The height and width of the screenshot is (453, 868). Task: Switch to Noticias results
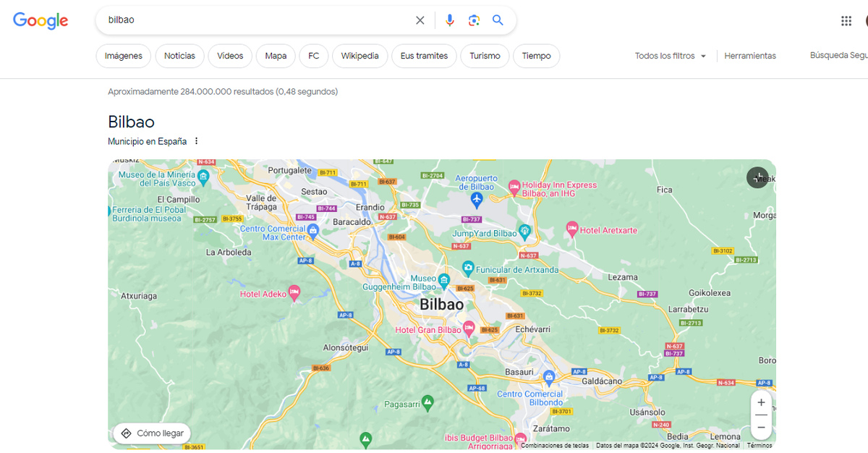(179, 56)
